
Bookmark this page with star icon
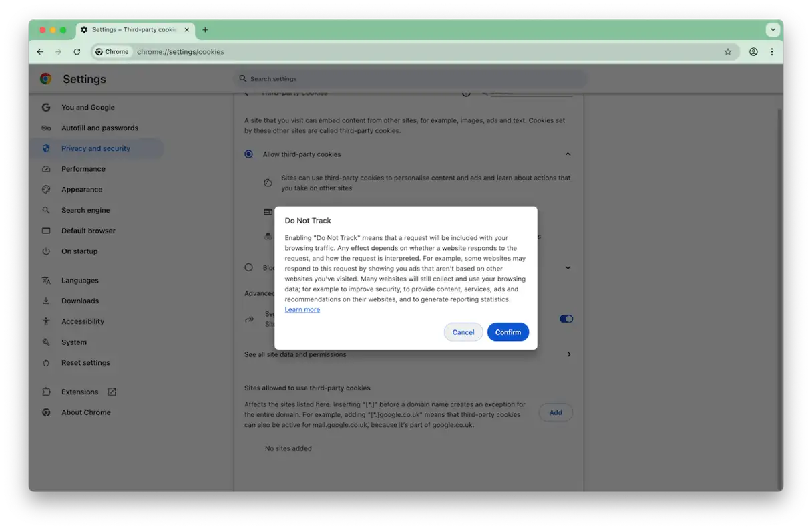[728, 52]
